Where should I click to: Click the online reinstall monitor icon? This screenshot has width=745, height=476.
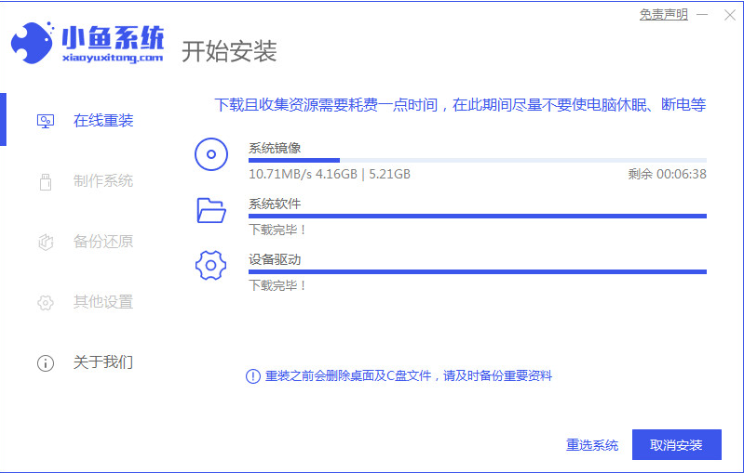[45, 121]
